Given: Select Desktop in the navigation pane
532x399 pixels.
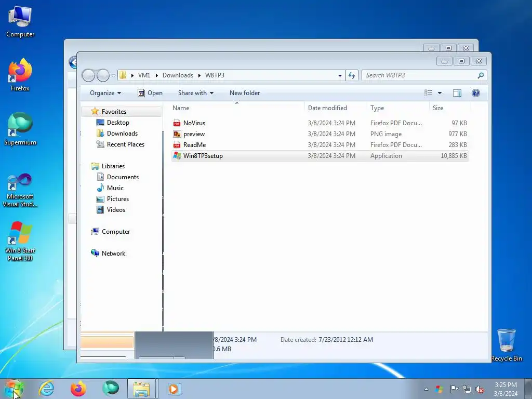Looking at the screenshot, I should point(118,123).
